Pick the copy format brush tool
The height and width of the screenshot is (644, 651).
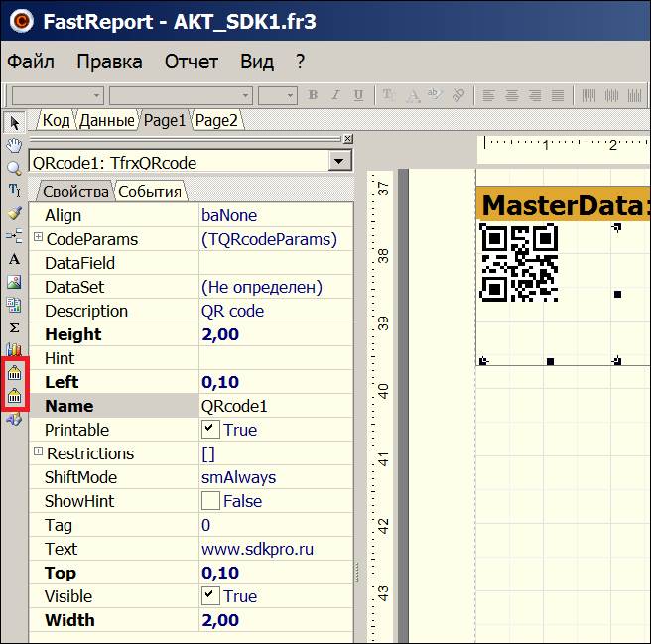pos(14,212)
